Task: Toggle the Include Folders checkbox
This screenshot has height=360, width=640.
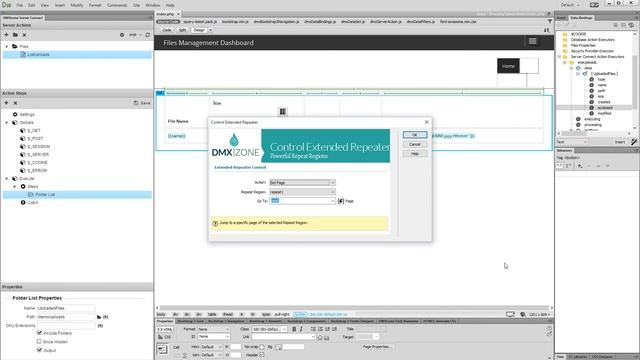Action: [x=40, y=333]
